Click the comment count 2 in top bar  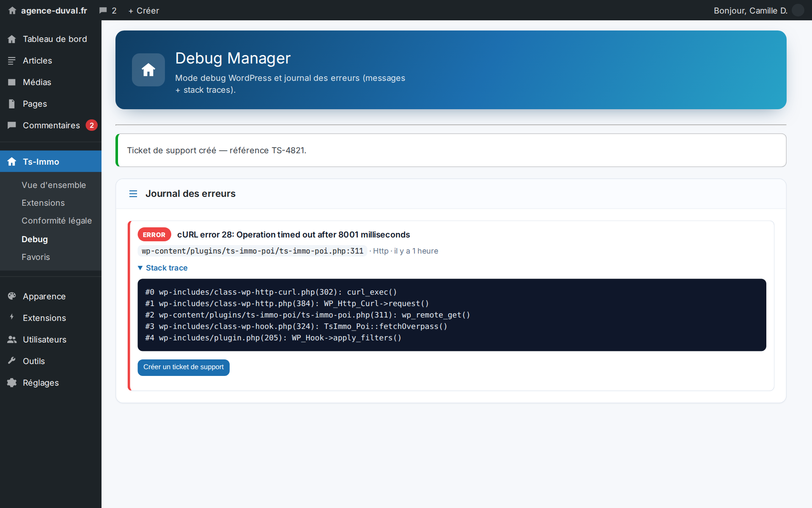pos(114,11)
